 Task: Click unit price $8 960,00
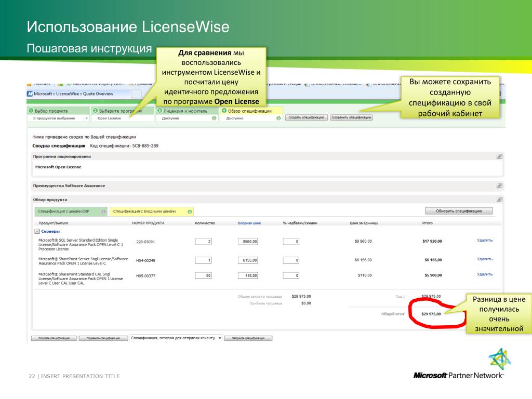click(363, 241)
